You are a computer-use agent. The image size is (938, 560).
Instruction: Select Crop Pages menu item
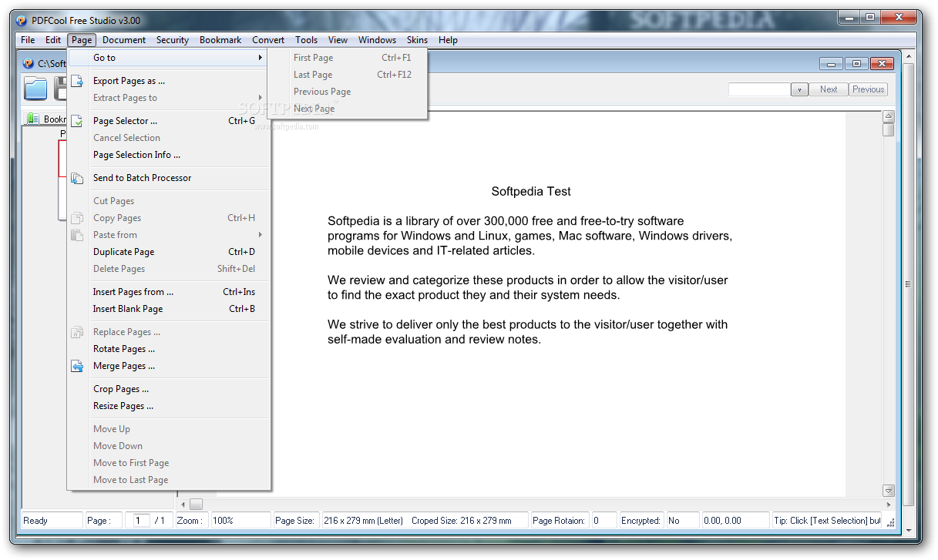[x=169, y=388]
